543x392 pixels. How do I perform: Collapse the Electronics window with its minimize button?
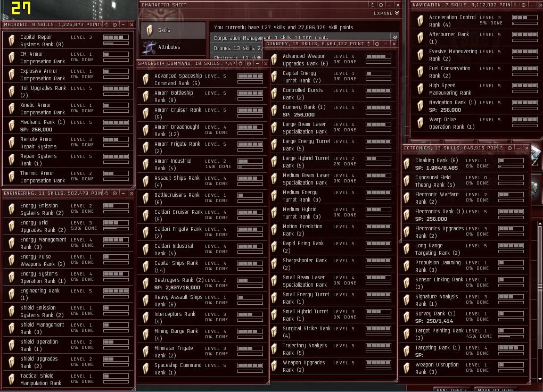click(519, 148)
